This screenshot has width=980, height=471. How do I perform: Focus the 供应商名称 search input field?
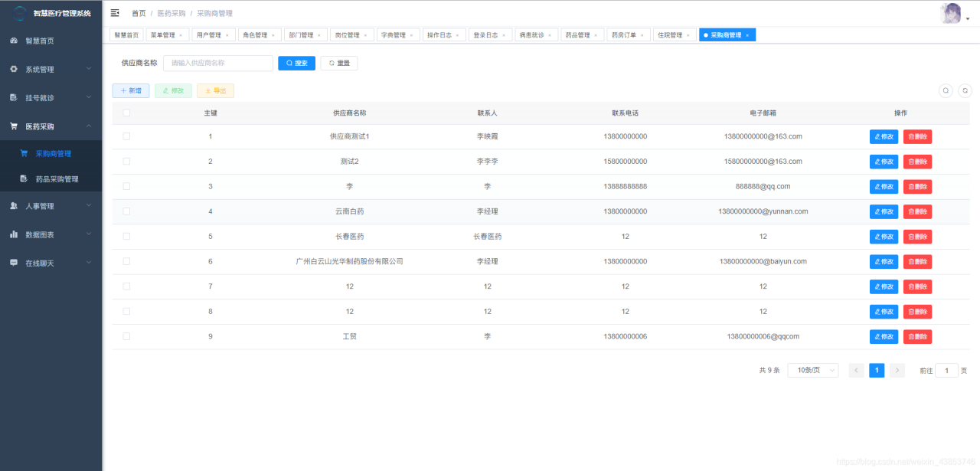(218, 63)
